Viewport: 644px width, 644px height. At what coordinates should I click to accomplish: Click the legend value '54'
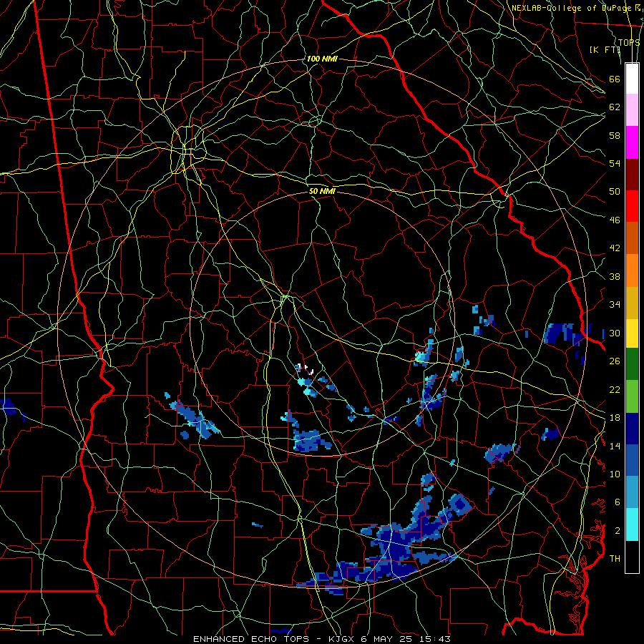(615, 163)
